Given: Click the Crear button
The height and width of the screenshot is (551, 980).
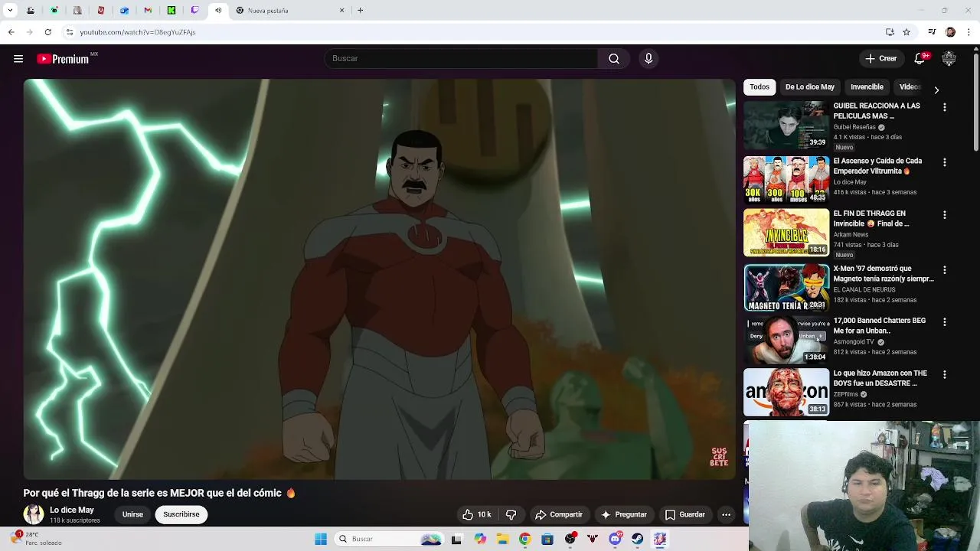Looking at the screenshot, I should point(880,59).
